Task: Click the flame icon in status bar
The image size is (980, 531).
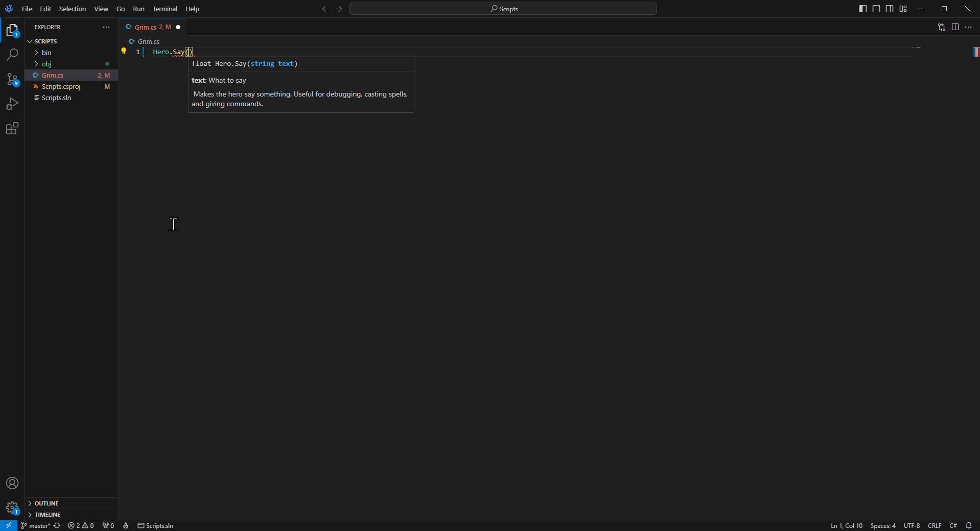Action: coord(126,525)
